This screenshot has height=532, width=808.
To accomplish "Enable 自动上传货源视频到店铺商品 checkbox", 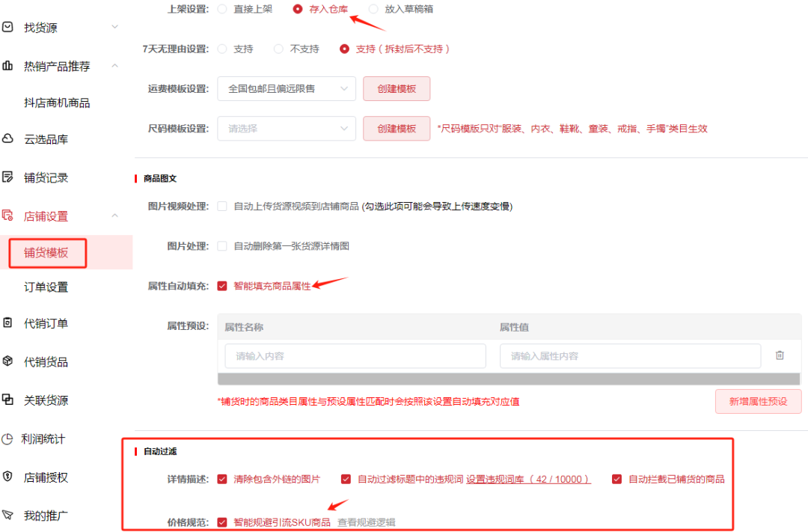I will [x=222, y=207].
